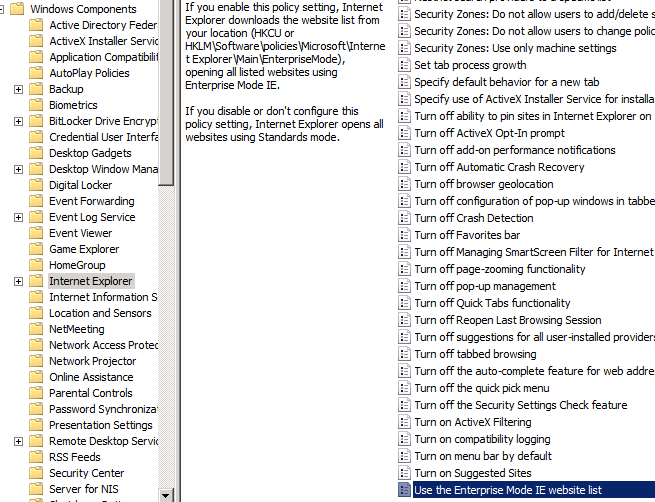Expand the Internet Explorer tree node
This screenshot has width=655, height=502.
(x=18, y=281)
